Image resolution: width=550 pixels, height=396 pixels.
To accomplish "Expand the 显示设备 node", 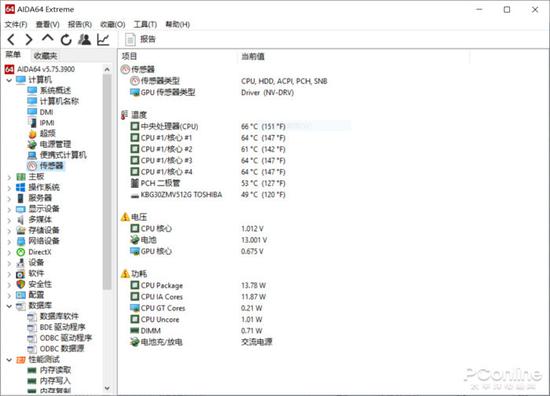I will coord(9,209).
